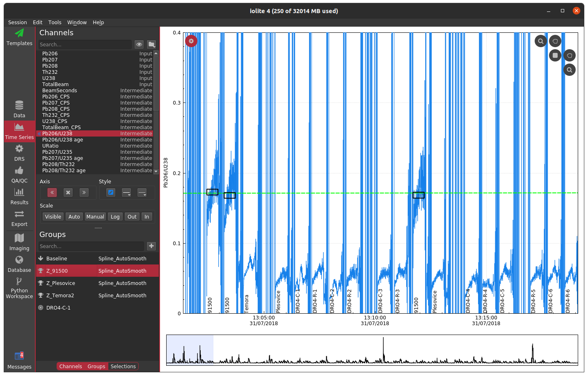This screenshot has height=376, width=588.
Task: Toggle the Auto scale button
Action: pyautogui.click(x=74, y=216)
